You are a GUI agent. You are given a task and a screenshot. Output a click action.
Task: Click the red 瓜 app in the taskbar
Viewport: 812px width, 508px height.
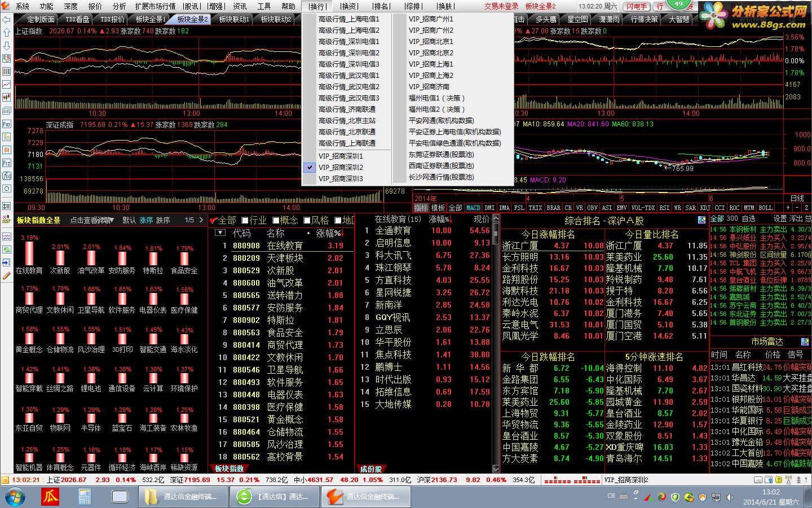tap(50, 497)
